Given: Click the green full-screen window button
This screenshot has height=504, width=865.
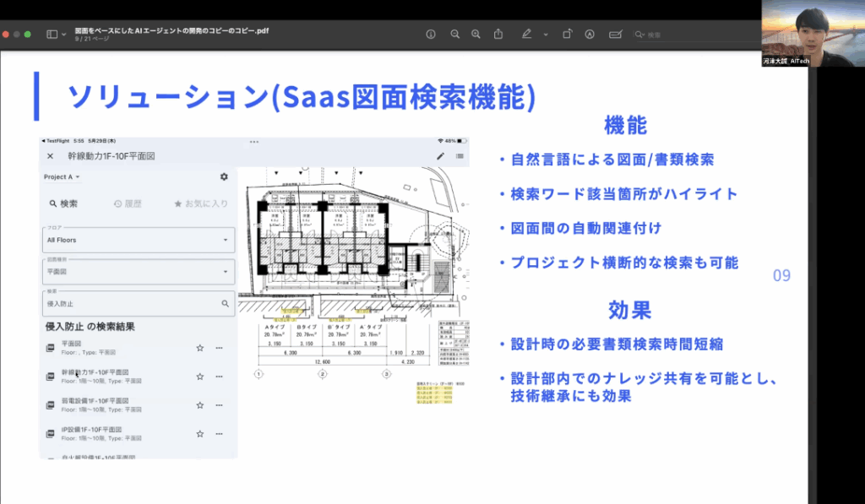Looking at the screenshot, I should 28,34.
